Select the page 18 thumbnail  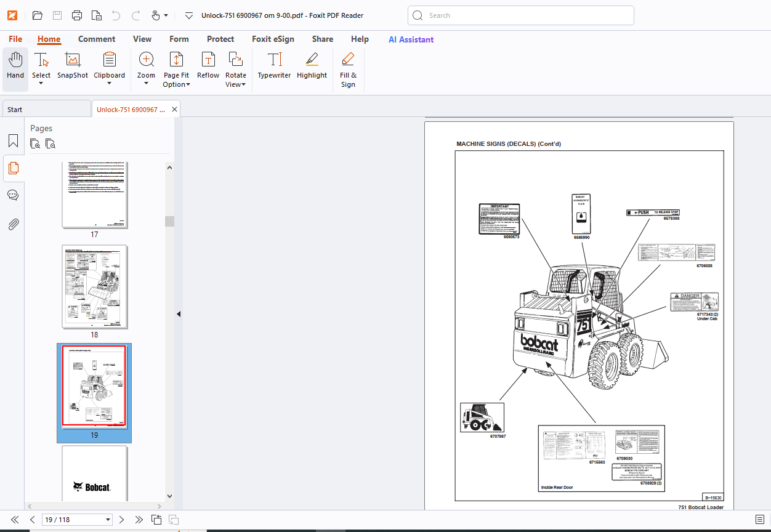point(94,287)
